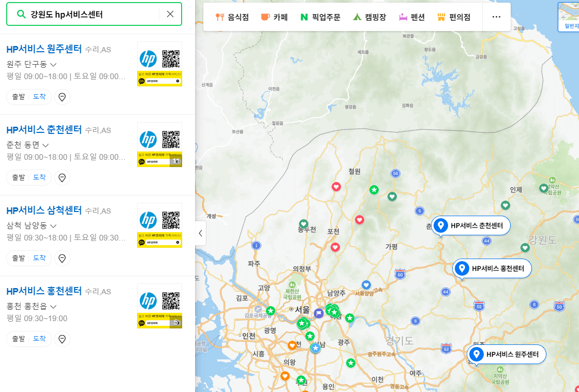The image size is (579, 392).
Task: Click the green search magnifier icon
Action: [21, 14]
